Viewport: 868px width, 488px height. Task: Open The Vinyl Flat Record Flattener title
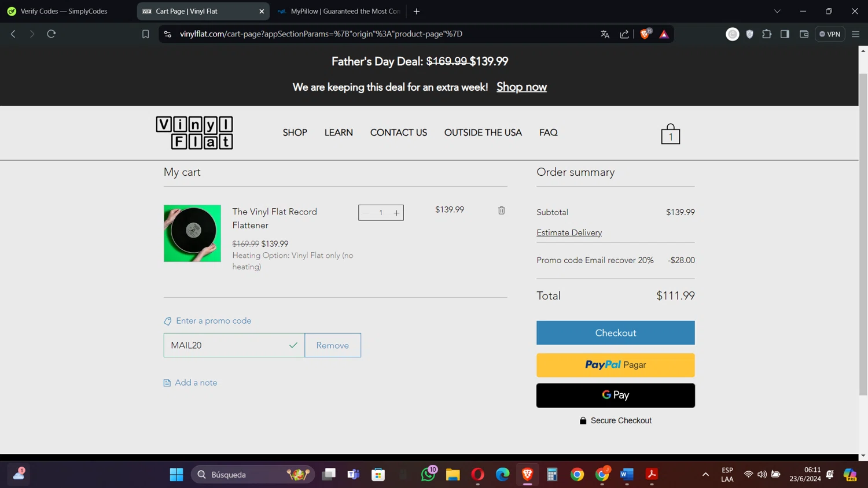pyautogui.click(x=275, y=219)
